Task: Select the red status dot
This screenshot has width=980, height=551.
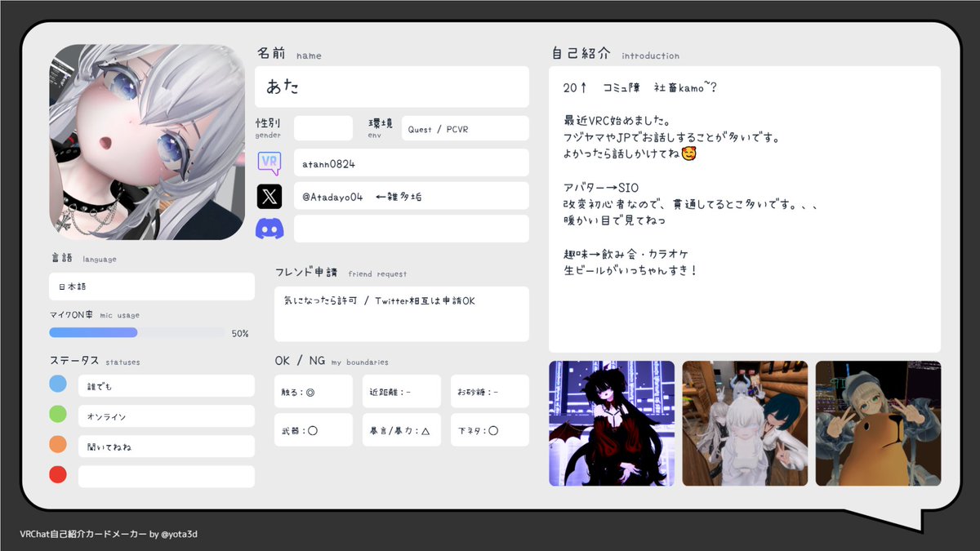Action: (x=57, y=474)
